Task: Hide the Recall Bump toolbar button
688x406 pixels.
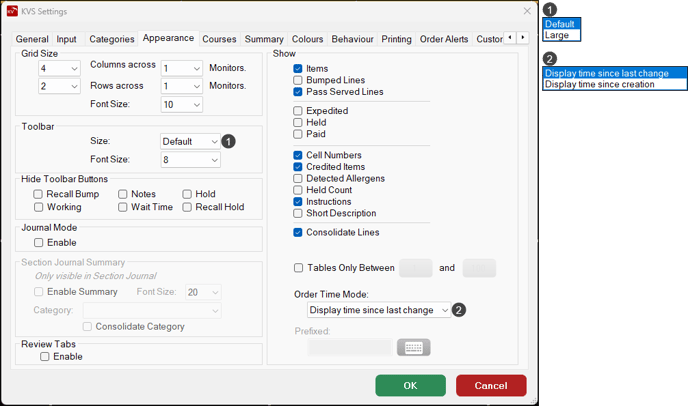Action: coord(39,194)
